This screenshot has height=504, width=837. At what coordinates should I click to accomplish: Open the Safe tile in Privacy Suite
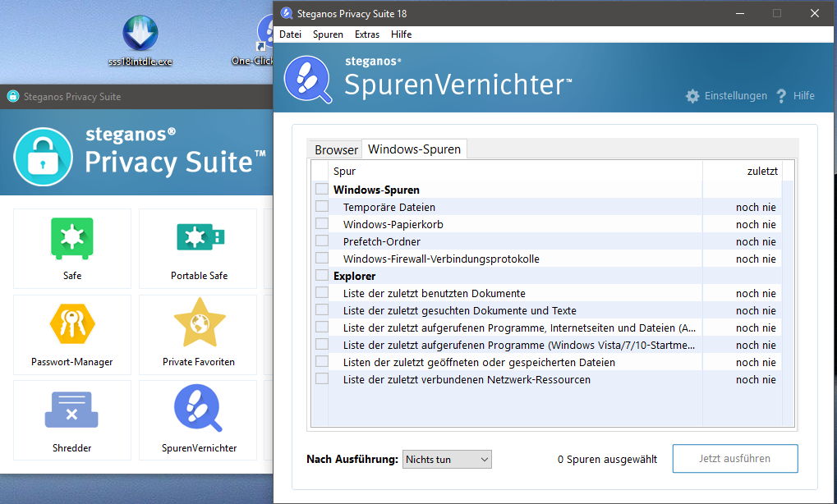pos(72,249)
